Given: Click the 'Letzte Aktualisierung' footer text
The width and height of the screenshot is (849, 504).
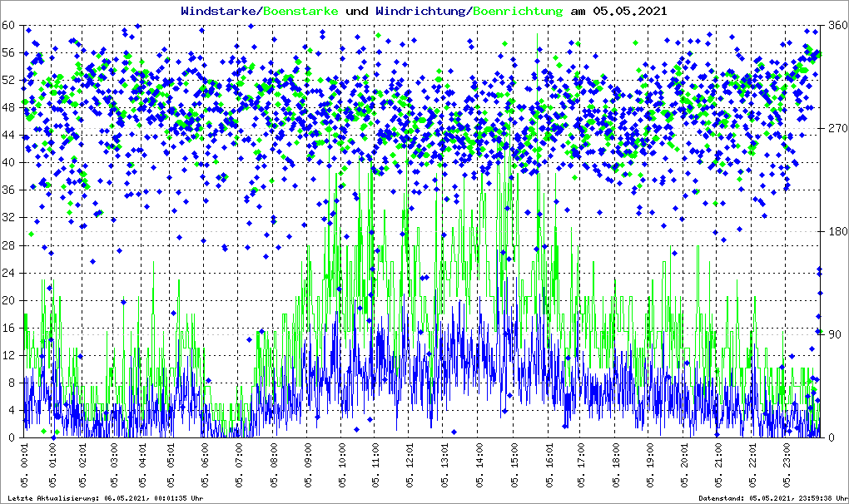Looking at the screenshot, I should coord(105,498).
